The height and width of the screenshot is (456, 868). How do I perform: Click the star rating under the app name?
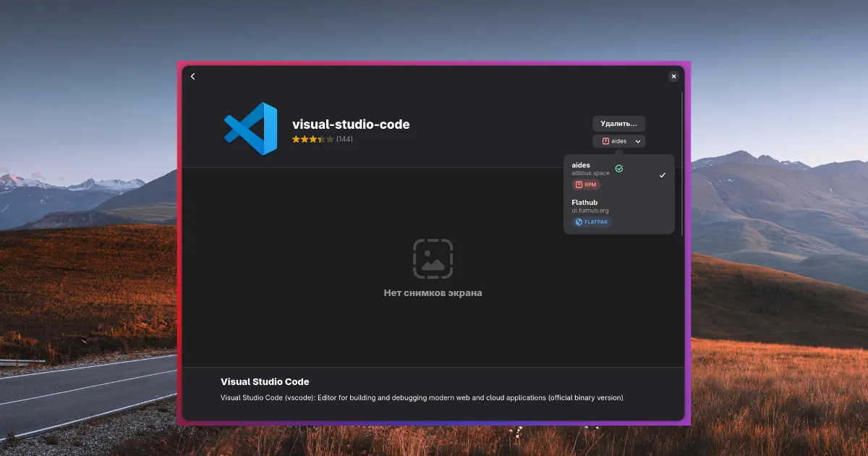coord(312,139)
